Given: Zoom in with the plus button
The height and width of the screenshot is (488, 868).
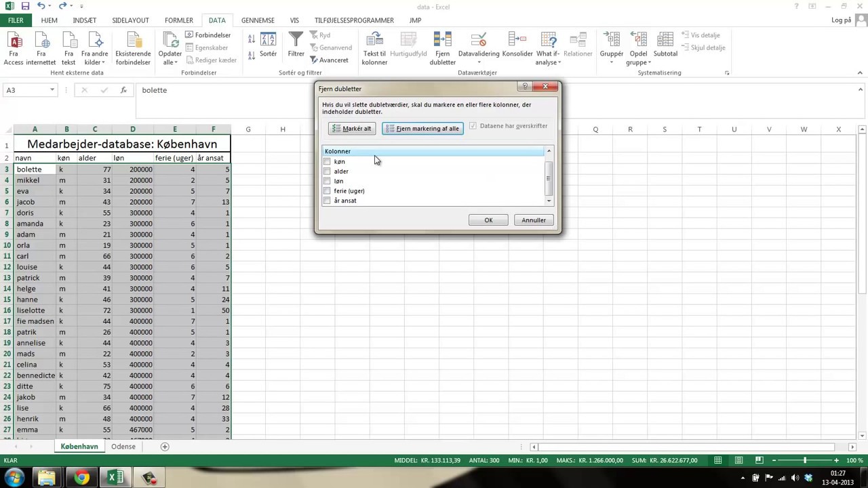Looking at the screenshot, I should tap(836, 460).
